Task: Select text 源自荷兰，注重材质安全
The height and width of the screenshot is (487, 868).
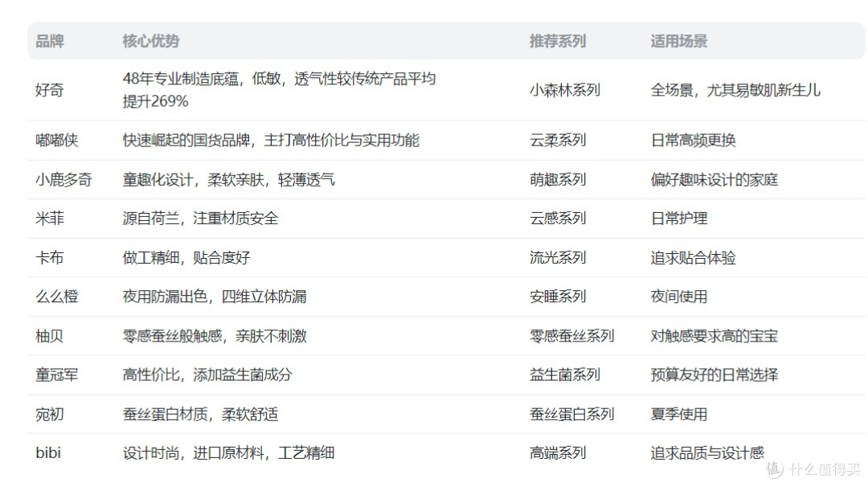Action: (x=200, y=218)
